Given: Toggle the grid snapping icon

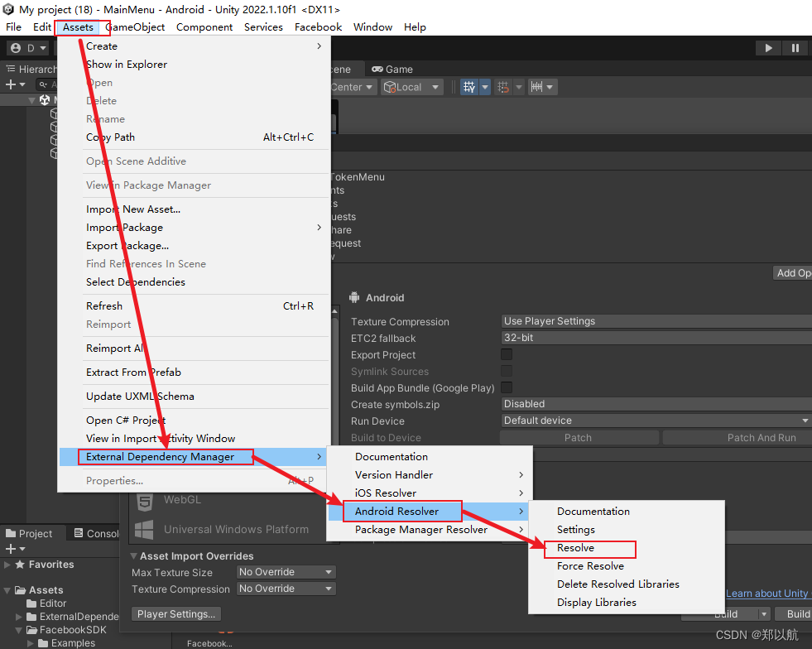Looking at the screenshot, I should click(469, 87).
